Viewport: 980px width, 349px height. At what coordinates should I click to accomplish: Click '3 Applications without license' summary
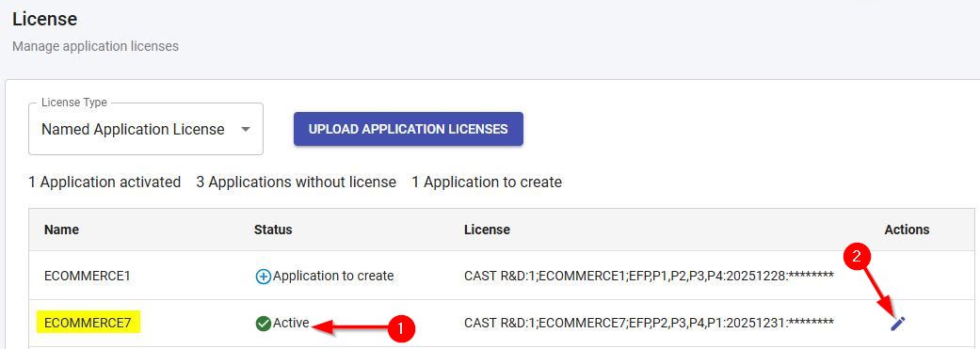[297, 182]
